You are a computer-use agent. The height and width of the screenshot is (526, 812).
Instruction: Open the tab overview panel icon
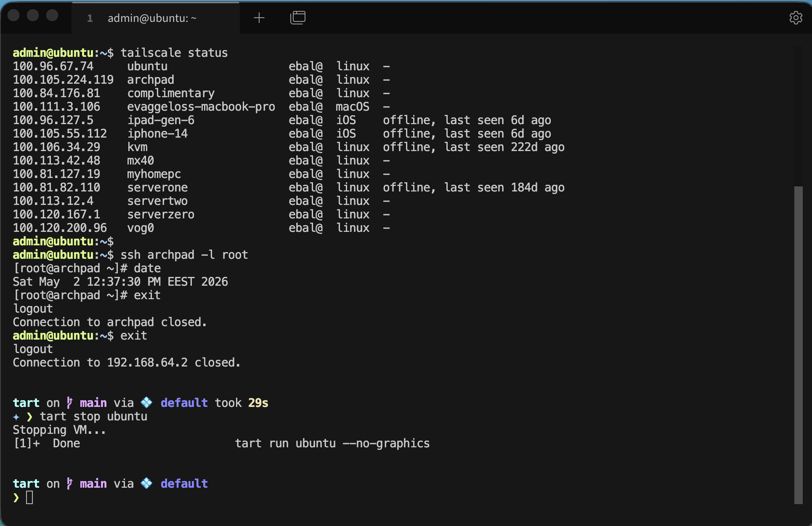[298, 18]
